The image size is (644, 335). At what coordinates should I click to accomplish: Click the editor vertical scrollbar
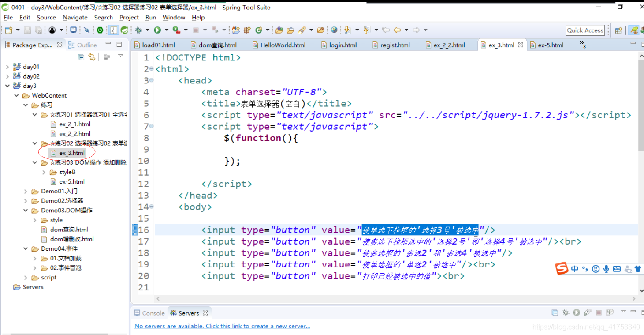[641, 106]
